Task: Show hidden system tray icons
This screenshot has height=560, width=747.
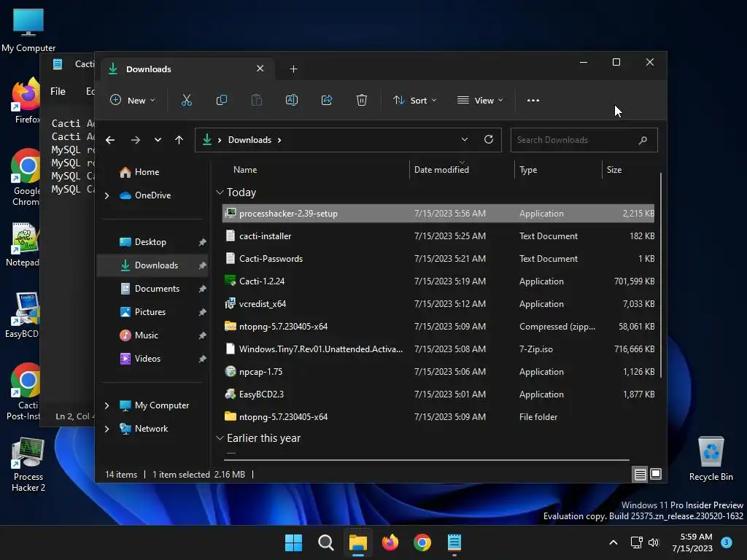Action: pos(614,542)
